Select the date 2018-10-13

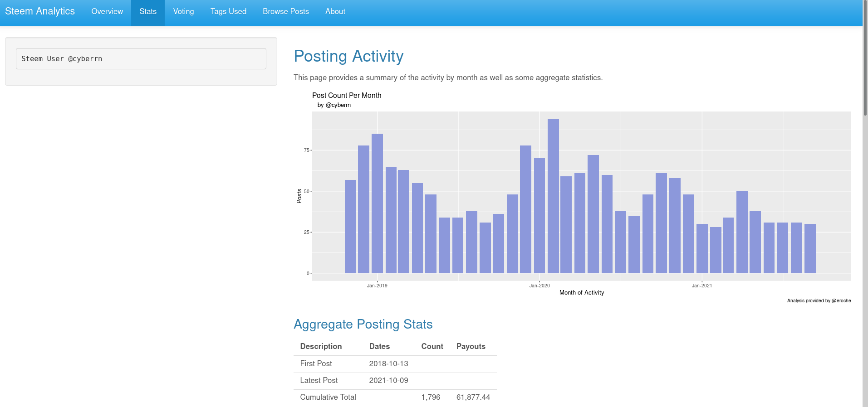(388, 363)
